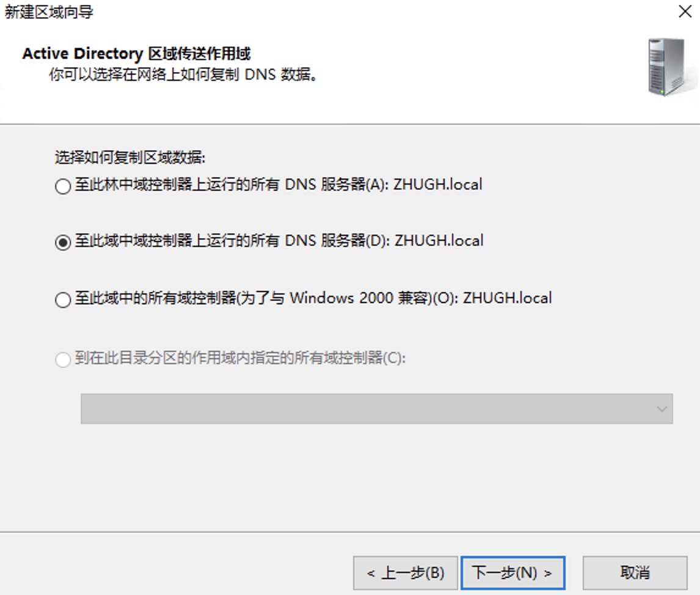Choose the Windows 2000 compatible radio circle (O)
This screenshot has height=595, width=700.
(63, 299)
